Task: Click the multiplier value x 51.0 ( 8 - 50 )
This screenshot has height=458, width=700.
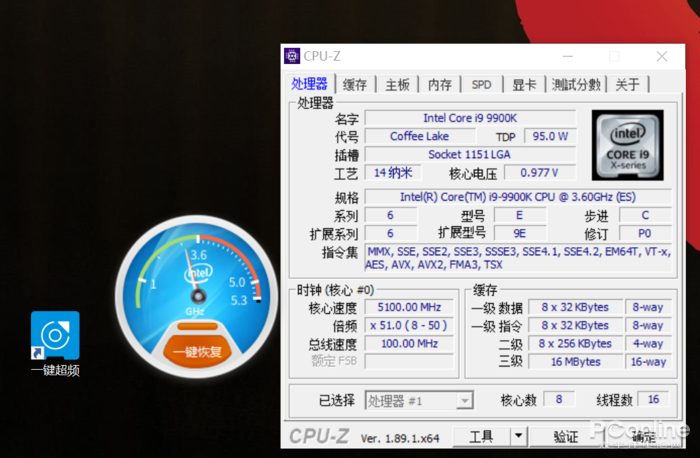Action: 409,325
